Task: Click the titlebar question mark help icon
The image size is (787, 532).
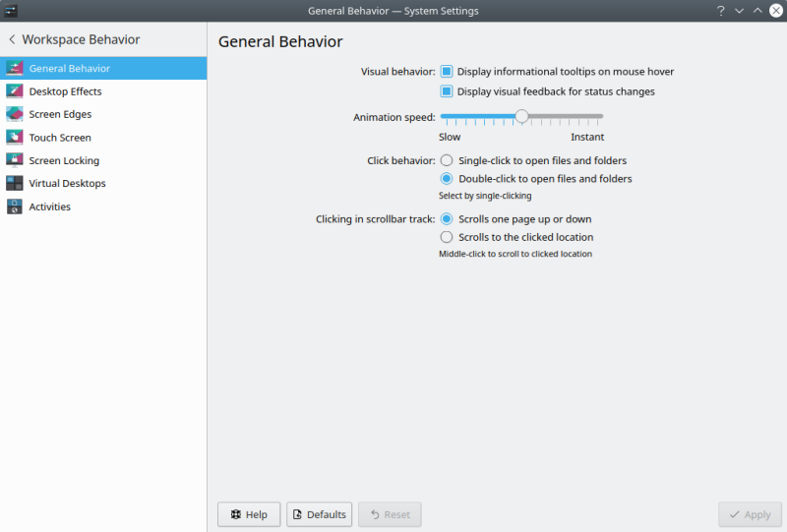Action: pyautogui.click(x=720, y=11)
